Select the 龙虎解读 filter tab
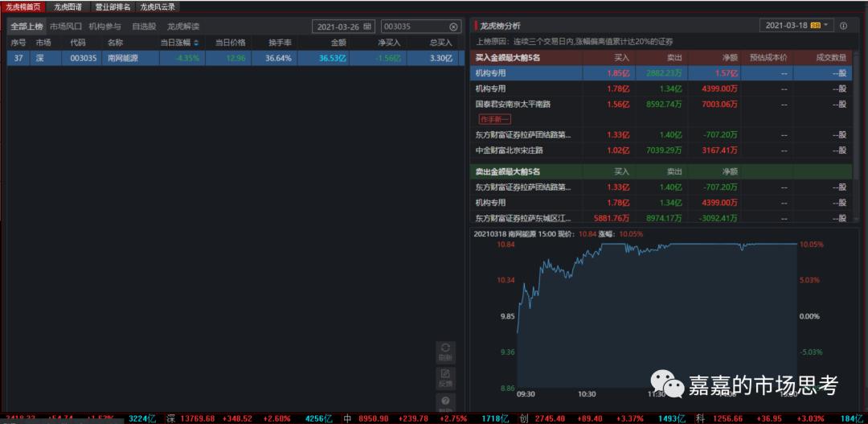This screenshot has height=424, width=868. 183,26
